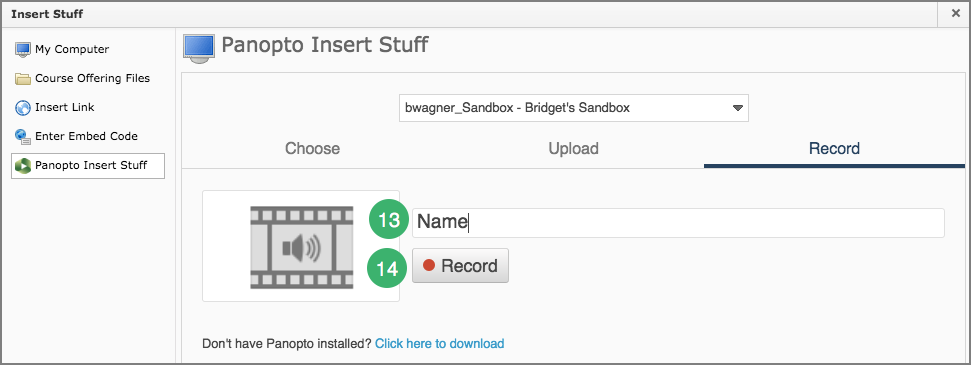The image size is (971, 365).
Task: Select the Panopto Insert Stuff sidebar label
Action: point(91,165)
